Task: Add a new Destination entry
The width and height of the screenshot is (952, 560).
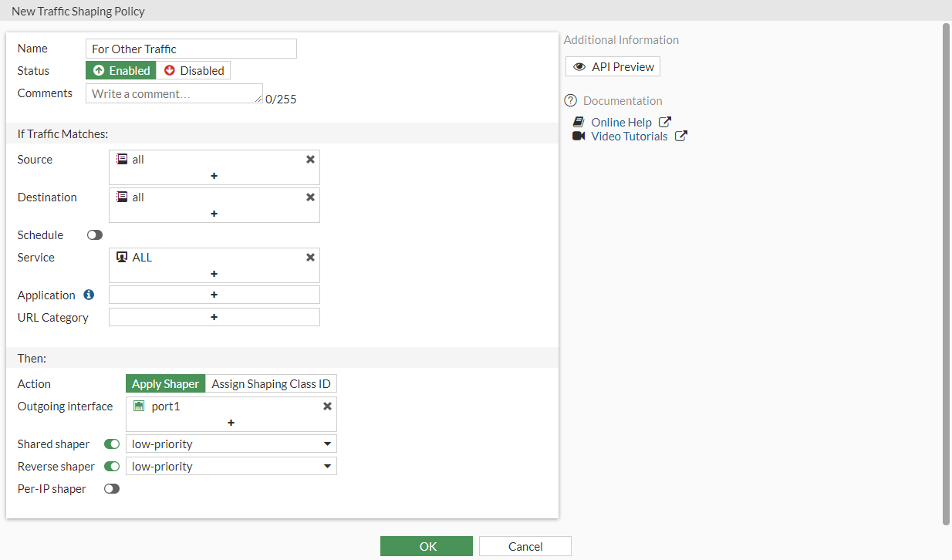Action: 214,214
